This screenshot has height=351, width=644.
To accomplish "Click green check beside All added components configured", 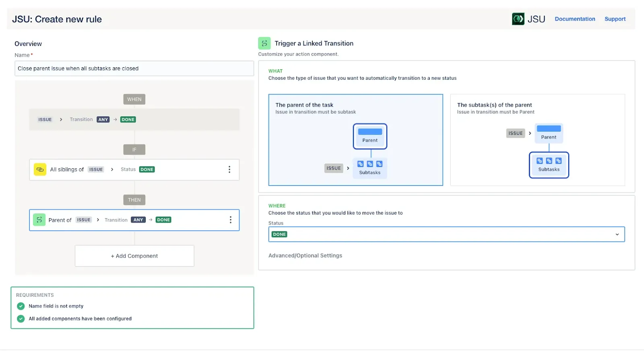I will tap(21, 319).
